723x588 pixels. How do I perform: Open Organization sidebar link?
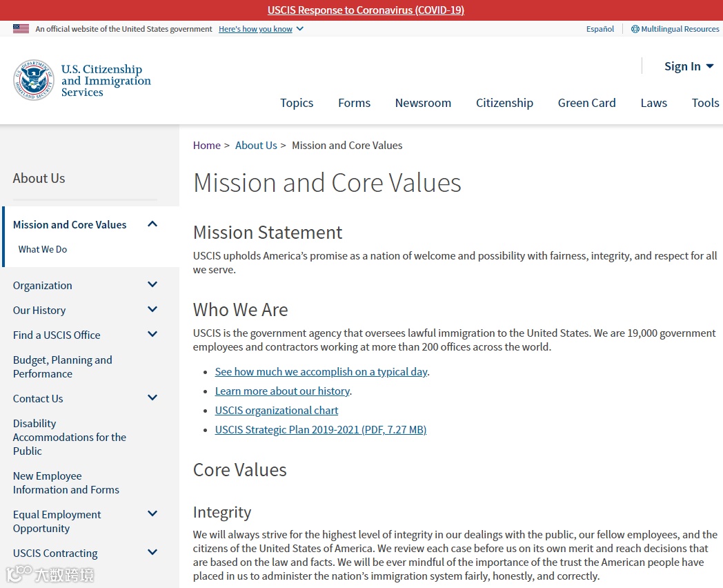coord(42,286)
